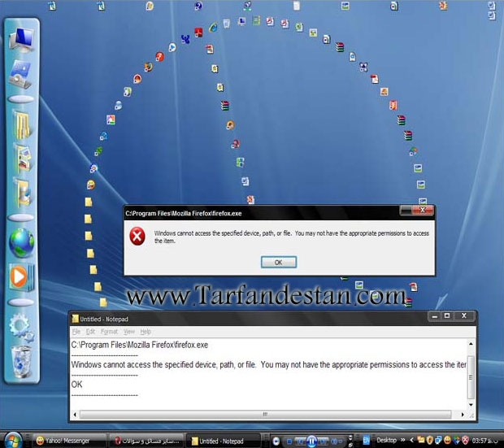This screenshot has height=448, width=504.
Task: Select the Yahoo smiley icon on the desktop arc
Action: click(x=91, y=185)
